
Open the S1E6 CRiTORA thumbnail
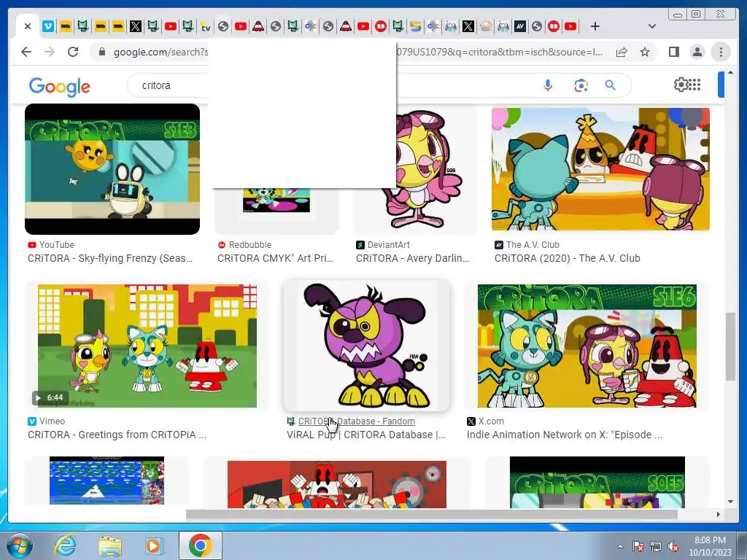(587, 346)
